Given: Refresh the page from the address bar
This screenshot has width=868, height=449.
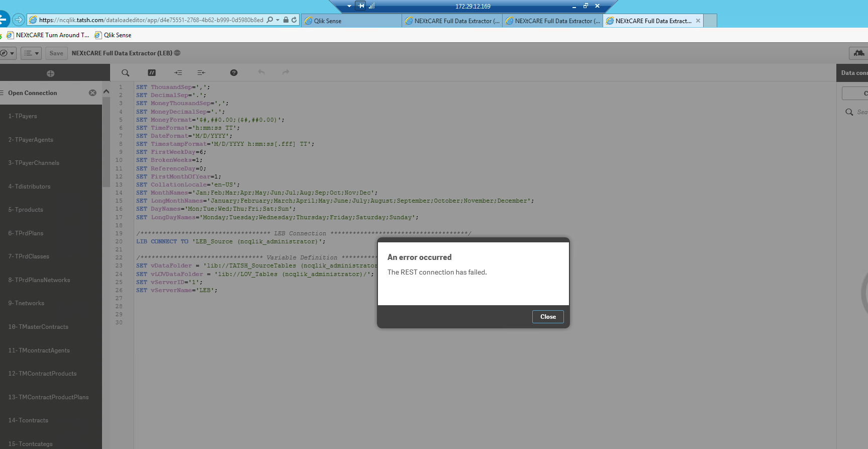Looking at the screenshot, I should coord(294,20).
